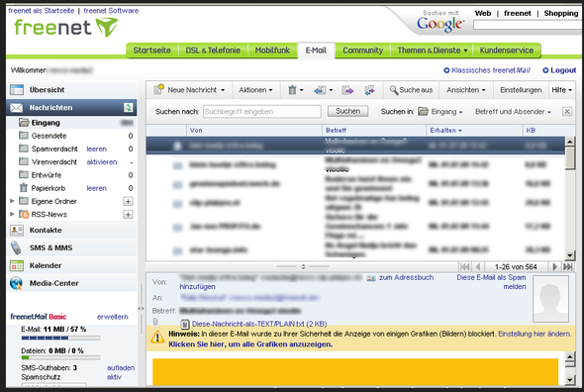
Task: Click the reply arrow toolbar icon
Action: (x=320, y=90)
